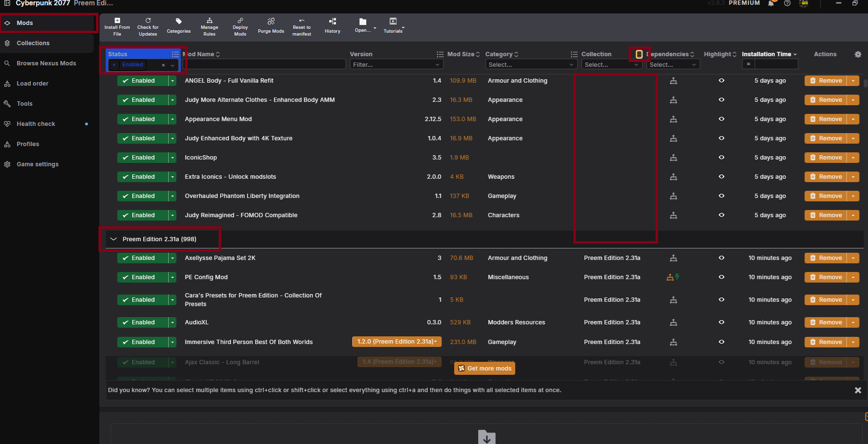Screen dimensions: 868x444
Task: Dismiss the Did you know tip
Action: (x=858, y=390)
